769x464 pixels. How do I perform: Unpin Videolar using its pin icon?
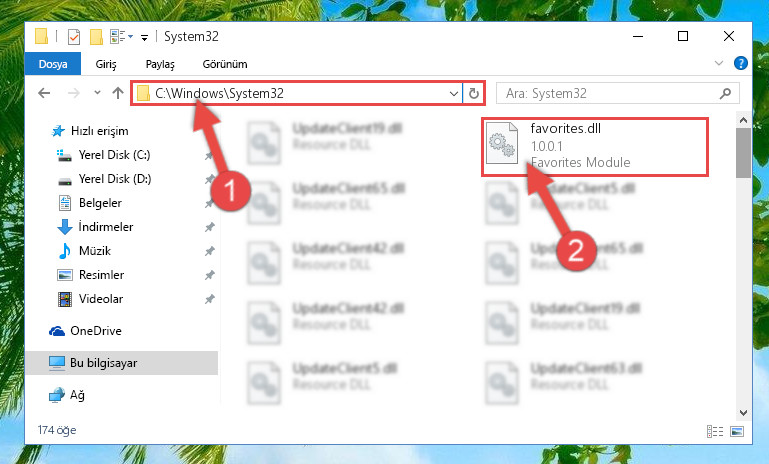[x=209, y=299]
